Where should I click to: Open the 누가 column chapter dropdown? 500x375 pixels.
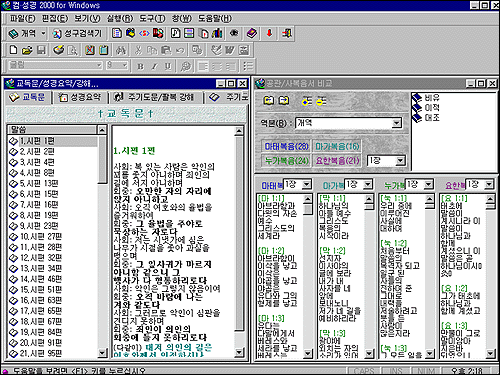tap(429, 184)
